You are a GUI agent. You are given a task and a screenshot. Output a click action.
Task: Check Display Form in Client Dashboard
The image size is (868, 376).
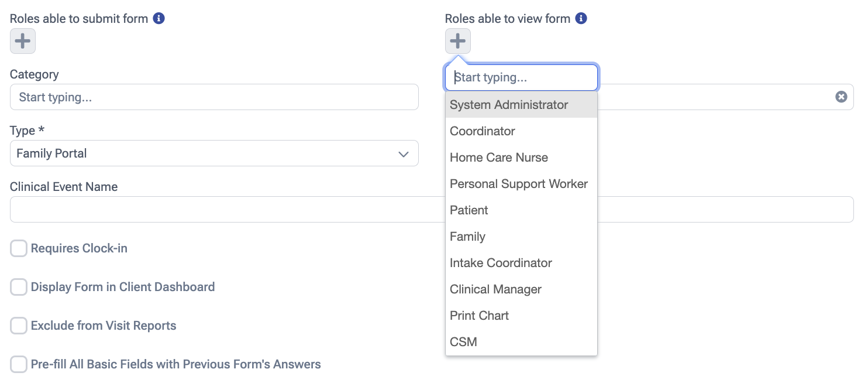coord(19,287)
